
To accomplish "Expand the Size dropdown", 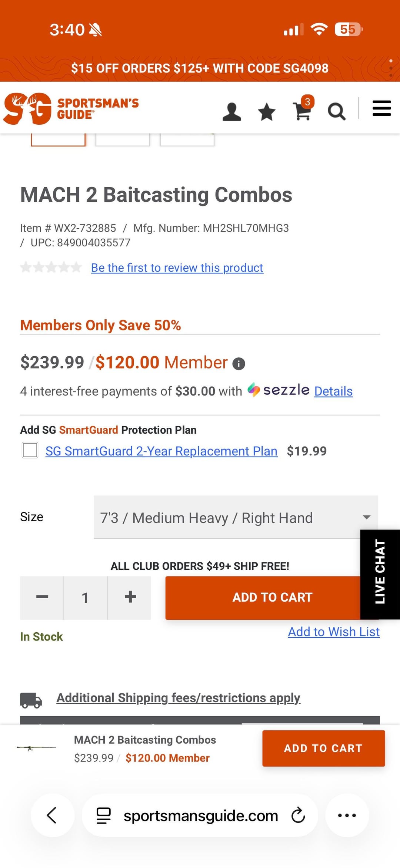I will pyautogui.click(x=236, y=517).
